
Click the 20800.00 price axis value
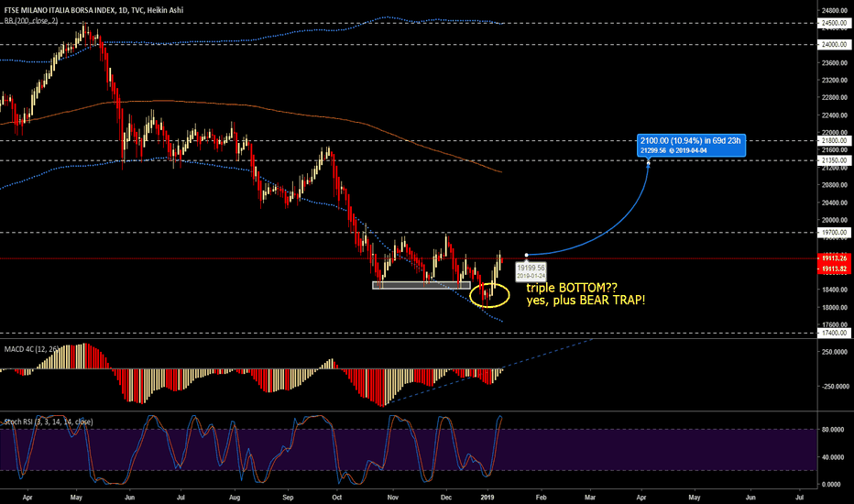point(834,185)
